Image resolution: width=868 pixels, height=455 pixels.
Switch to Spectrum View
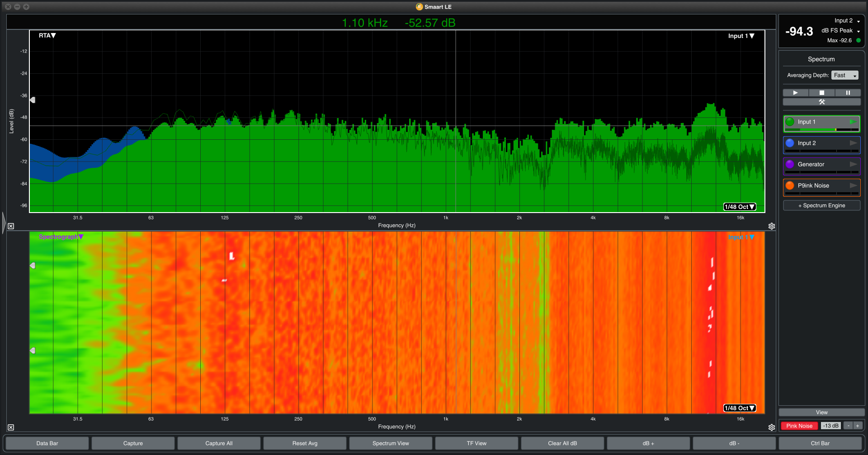391,443
